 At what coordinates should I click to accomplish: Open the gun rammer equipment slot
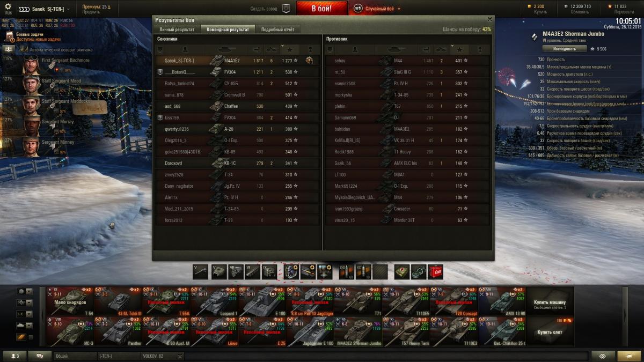point(309,272)
